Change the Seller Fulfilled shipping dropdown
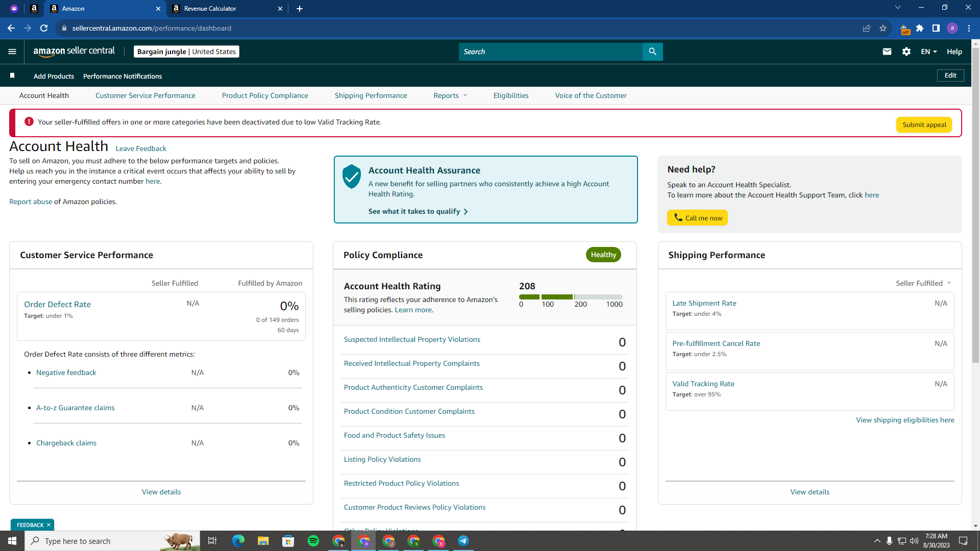Image resolution: width=980 pixels, height=551 pixels. coord(923,283)
